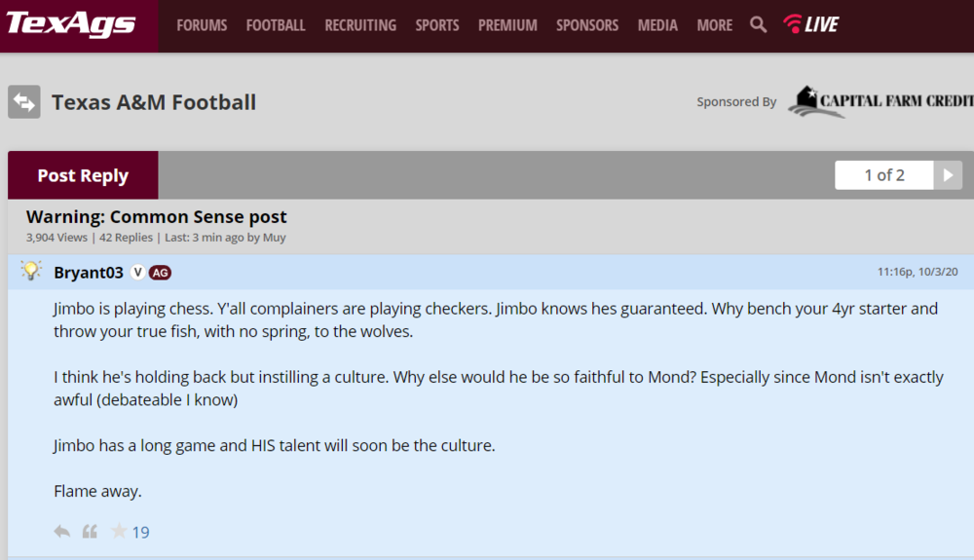Click the verified V badge
974x560 pixels.
pyautogui.click(x=138, y=273)
